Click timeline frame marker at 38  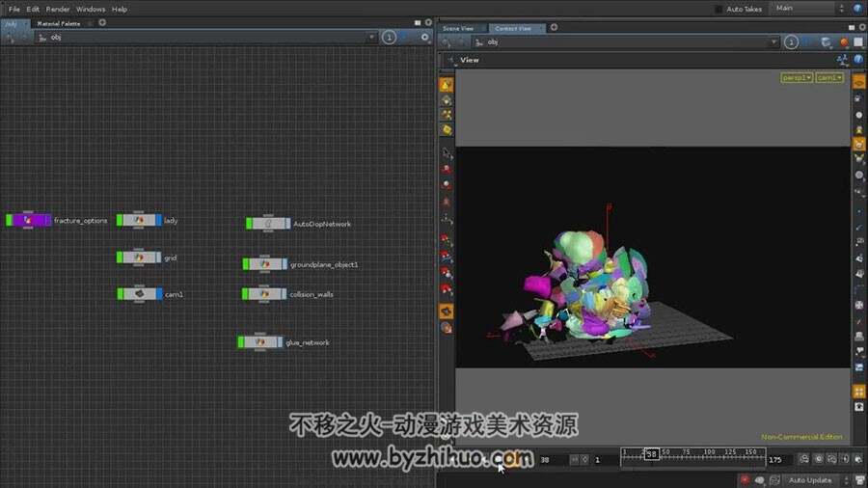[x=652, y=454]
